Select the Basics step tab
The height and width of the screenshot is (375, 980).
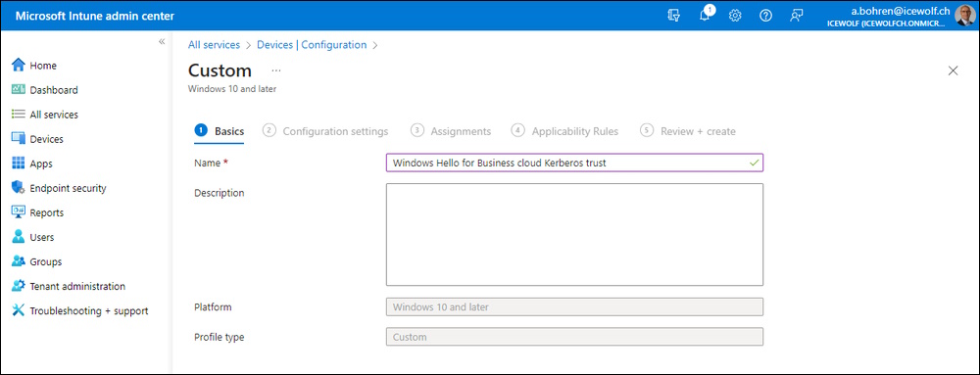220,131
